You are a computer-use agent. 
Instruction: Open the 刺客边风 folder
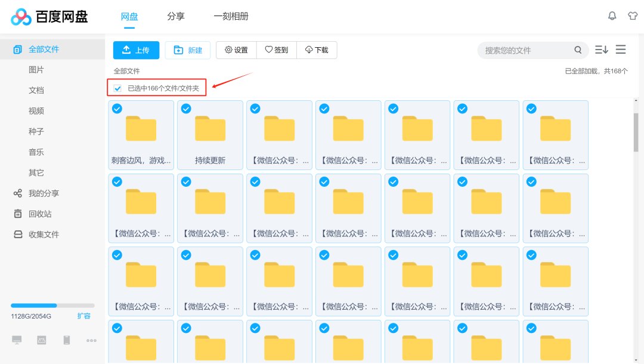pyautogui.click(x=141, y=135)
